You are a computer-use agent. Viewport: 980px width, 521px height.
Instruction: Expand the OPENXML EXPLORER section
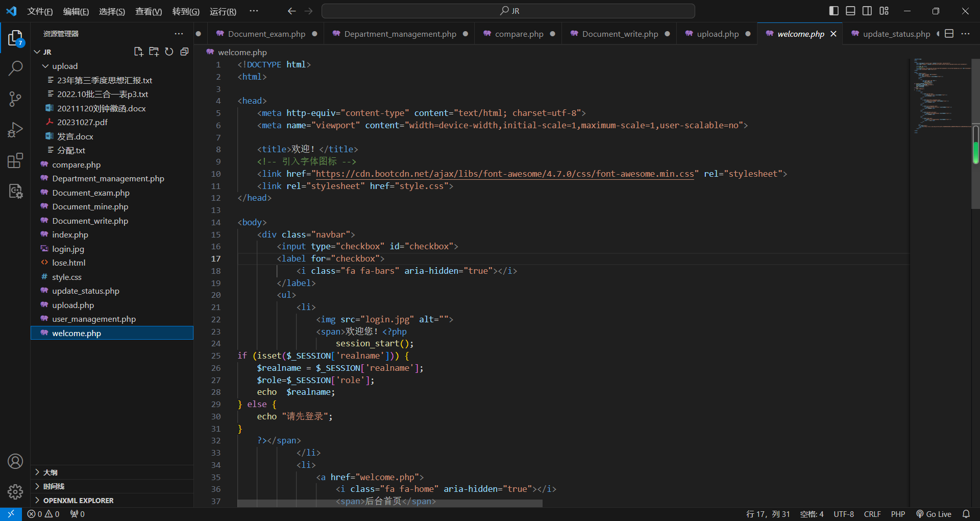(x=78, y=501)
